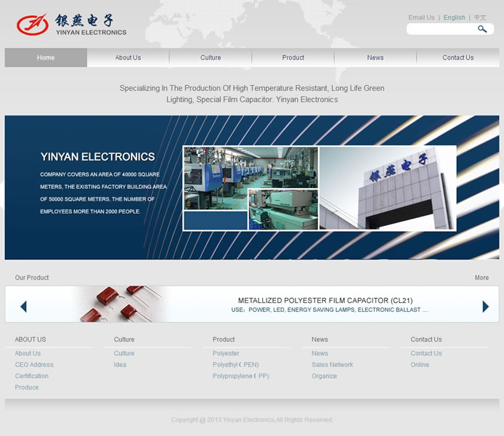Click the USE: Power, LED description text
Screen dimensions: 504x436
coord(330,310)
